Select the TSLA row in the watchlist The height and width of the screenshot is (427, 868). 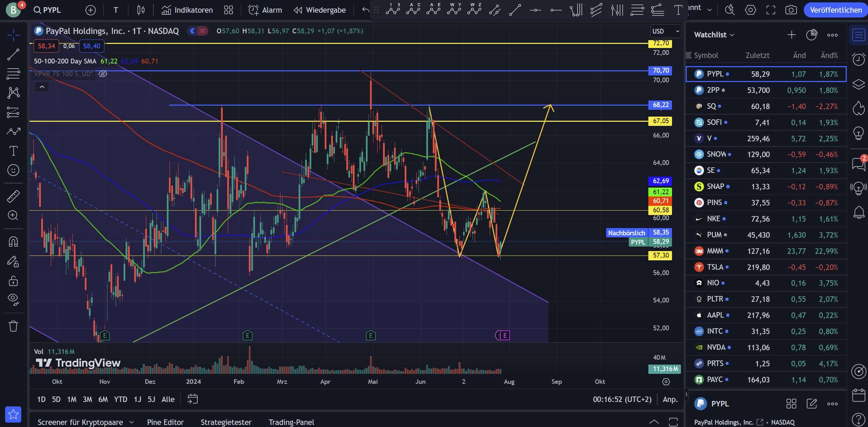(766, 267)
